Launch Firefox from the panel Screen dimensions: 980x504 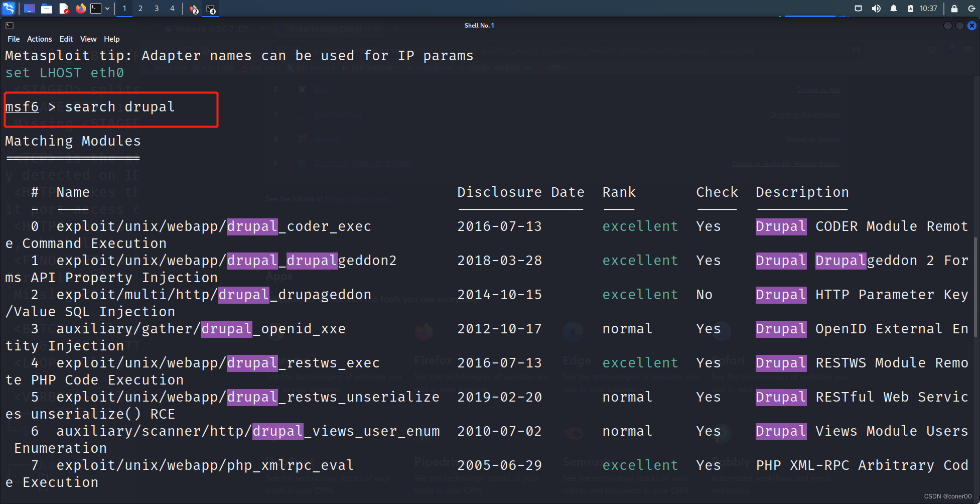point(80,9)
